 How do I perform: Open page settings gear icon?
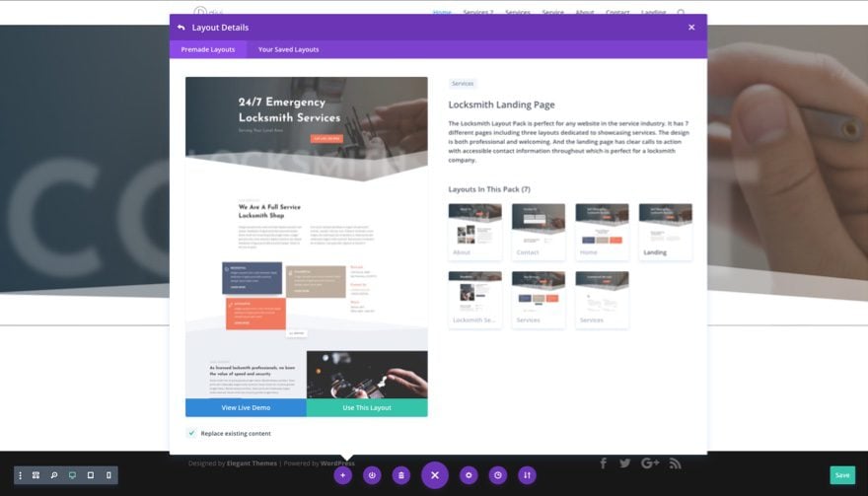[x=469, y=475]
